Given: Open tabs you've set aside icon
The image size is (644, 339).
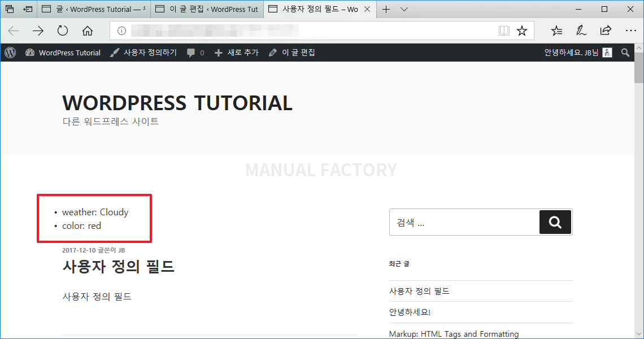Looking at the screenshot, I should coord(10,9).
